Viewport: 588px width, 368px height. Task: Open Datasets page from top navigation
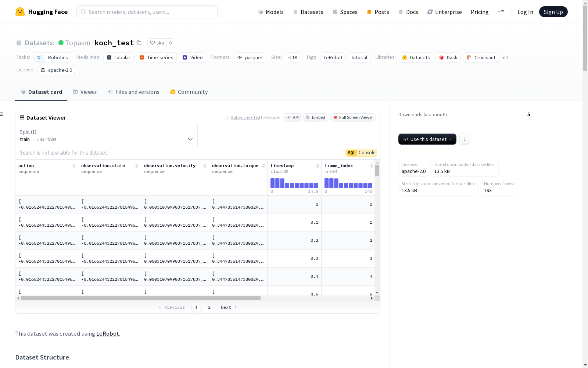coord(308,12)
